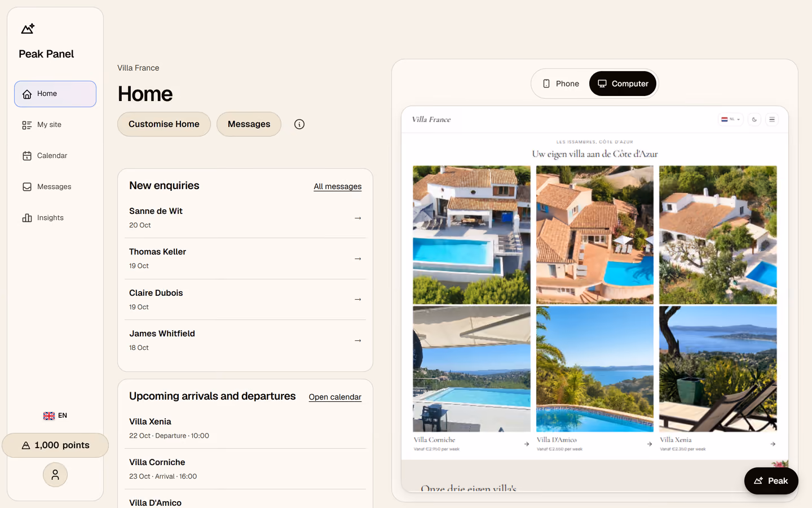Follow the All messages link

pos(338,187)
